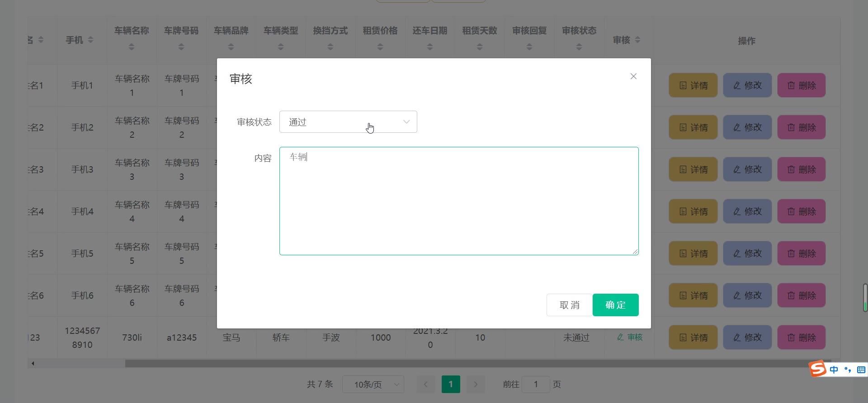Close the 审核 dialog with X icon
The width and height of the screenshot is (868, 403).
(x=633, y=76)
